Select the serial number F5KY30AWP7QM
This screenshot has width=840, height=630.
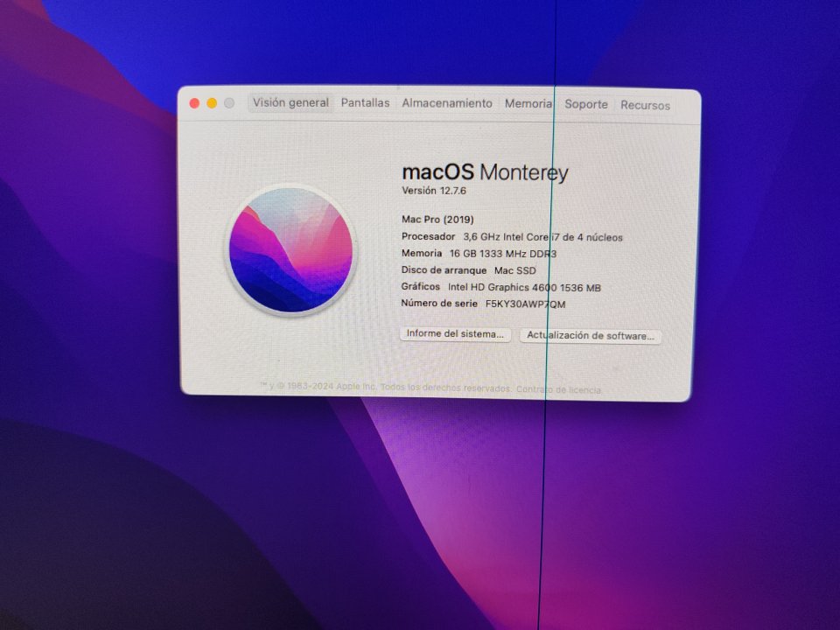click(526, 304)
